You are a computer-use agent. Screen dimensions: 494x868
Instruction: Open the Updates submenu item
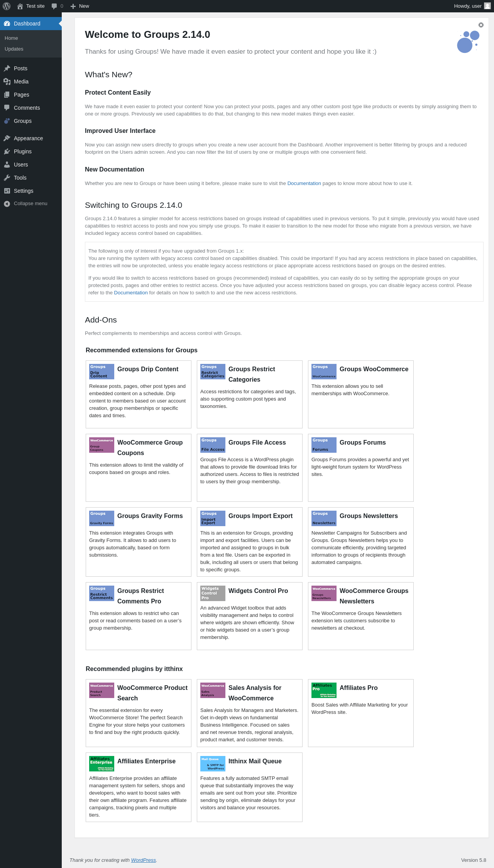click(14, 49)
